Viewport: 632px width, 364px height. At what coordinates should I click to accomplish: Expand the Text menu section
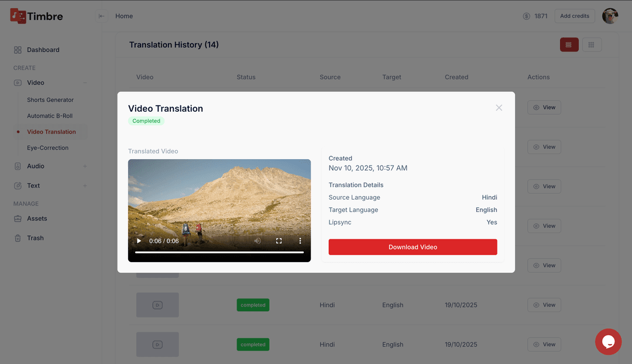(85, 186)
